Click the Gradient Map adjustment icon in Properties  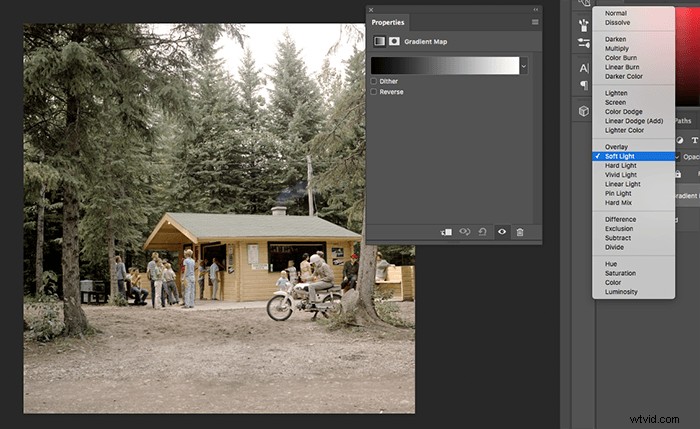379,42
